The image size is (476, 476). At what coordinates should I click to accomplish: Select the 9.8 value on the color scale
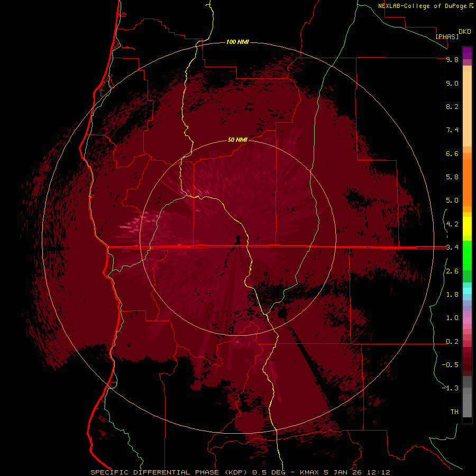(452, 59)
